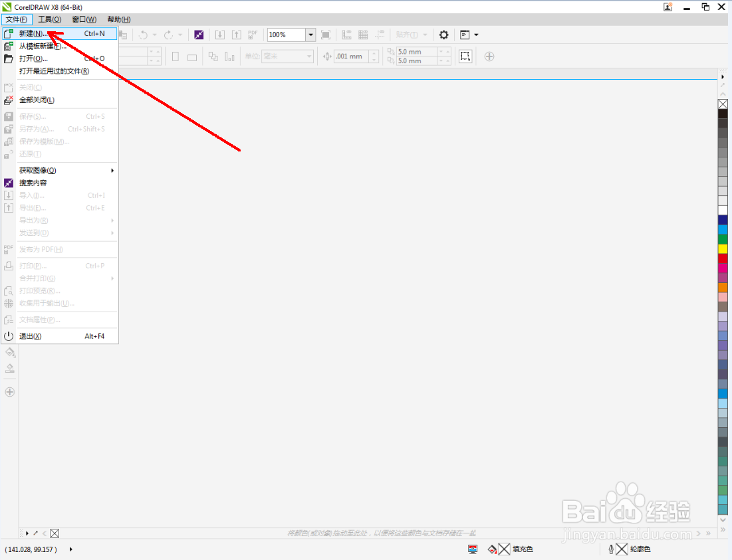732x560 pixels.
Task: Toggle the show grid button
Action: click(x=363, y=35)
